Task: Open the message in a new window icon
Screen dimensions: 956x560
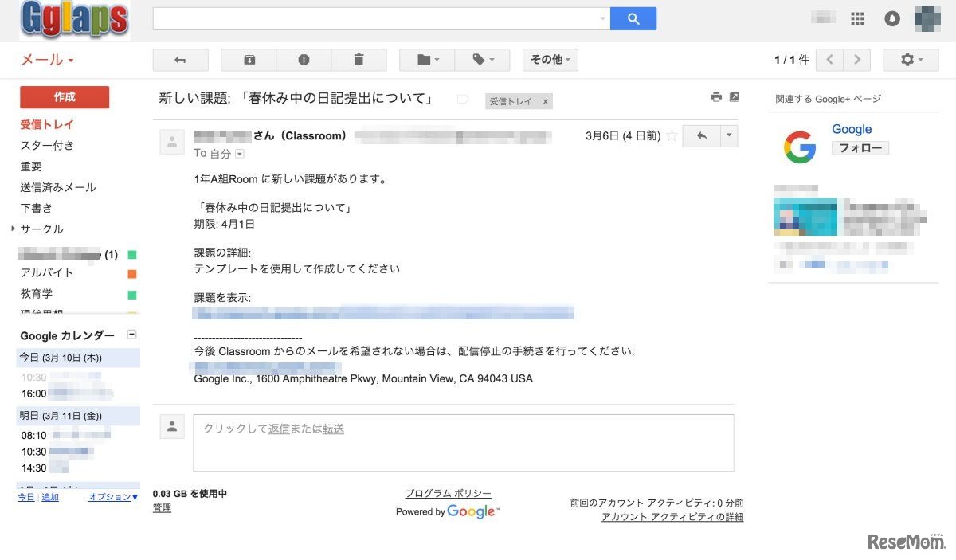Action: (734, 96)
